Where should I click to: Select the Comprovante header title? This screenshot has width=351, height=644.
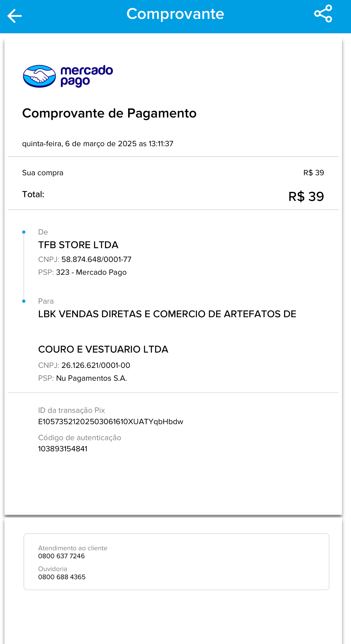[175, 14]
